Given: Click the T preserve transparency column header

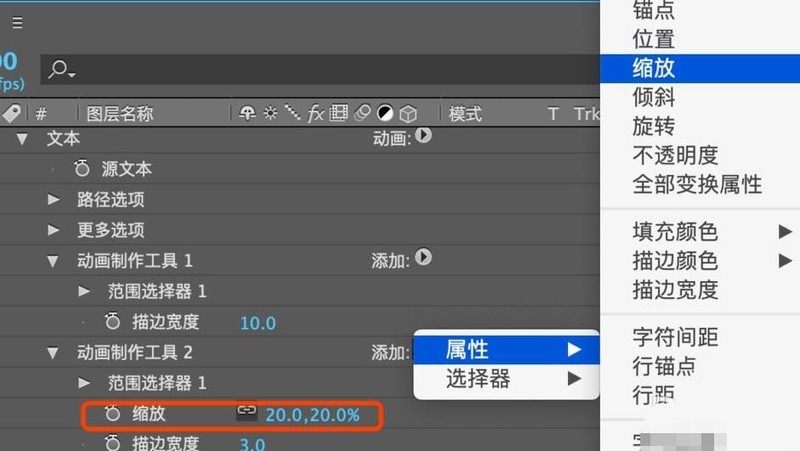Looking at the screenshot, I should (553, 113).
